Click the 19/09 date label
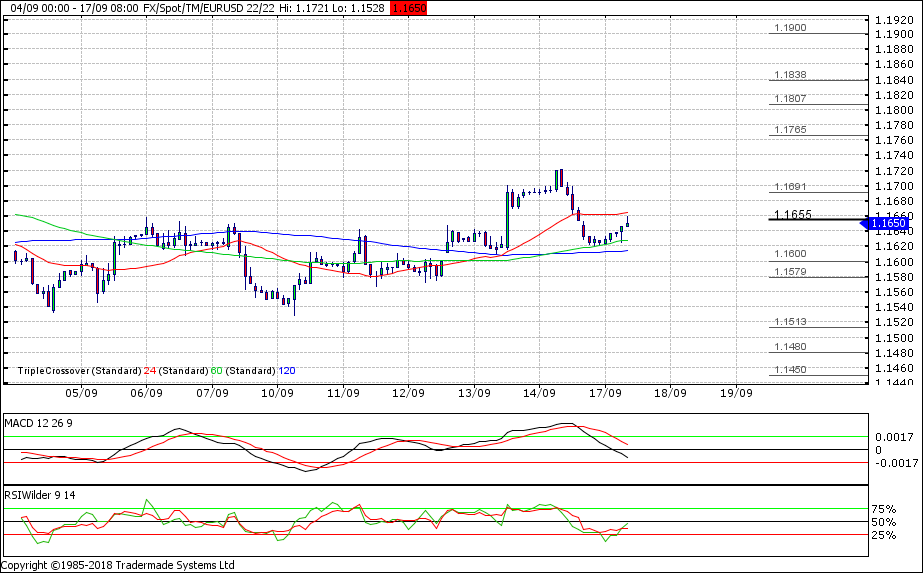This screenshot has width=923, height=573. click(736, 393)
